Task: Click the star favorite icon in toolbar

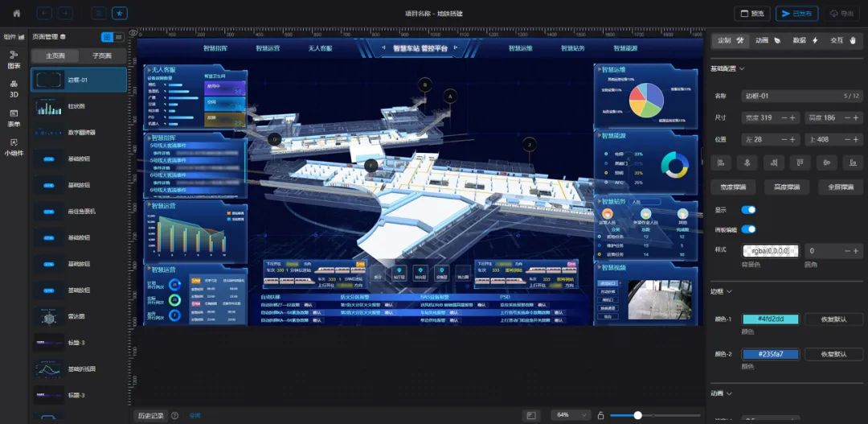Action: point(119,14)
